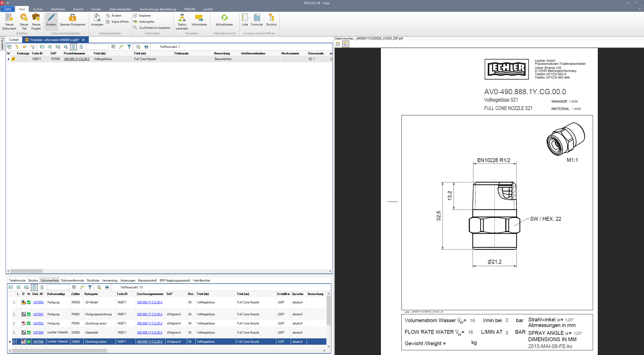Click the print icon in document list toolbar
This screenshot has width=644, height=355.
point(107,287)
